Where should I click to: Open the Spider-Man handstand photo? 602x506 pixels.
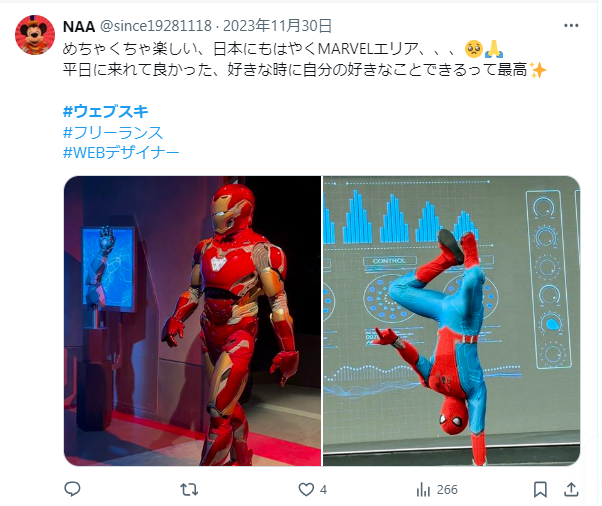point(452,321)
